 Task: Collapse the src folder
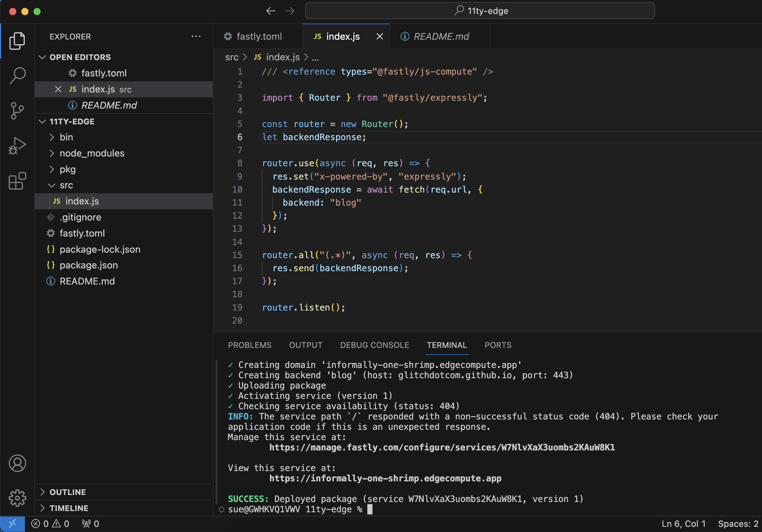(x=52, y=185)
